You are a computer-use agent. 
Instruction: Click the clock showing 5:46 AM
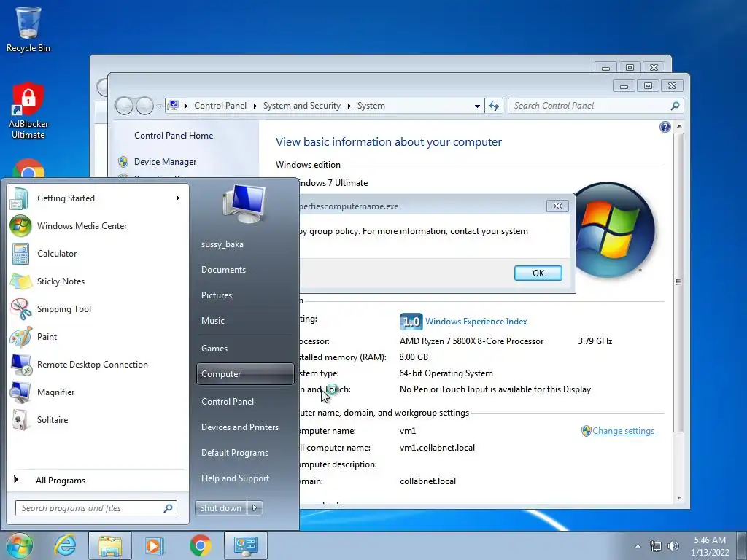click(x=710, y=545)
